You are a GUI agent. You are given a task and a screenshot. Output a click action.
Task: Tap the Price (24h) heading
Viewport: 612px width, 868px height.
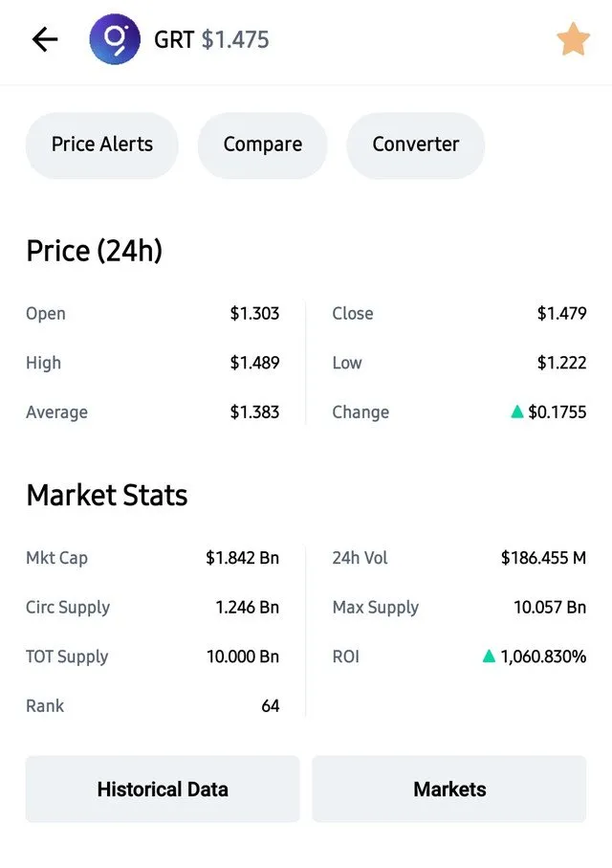[95, 252]
